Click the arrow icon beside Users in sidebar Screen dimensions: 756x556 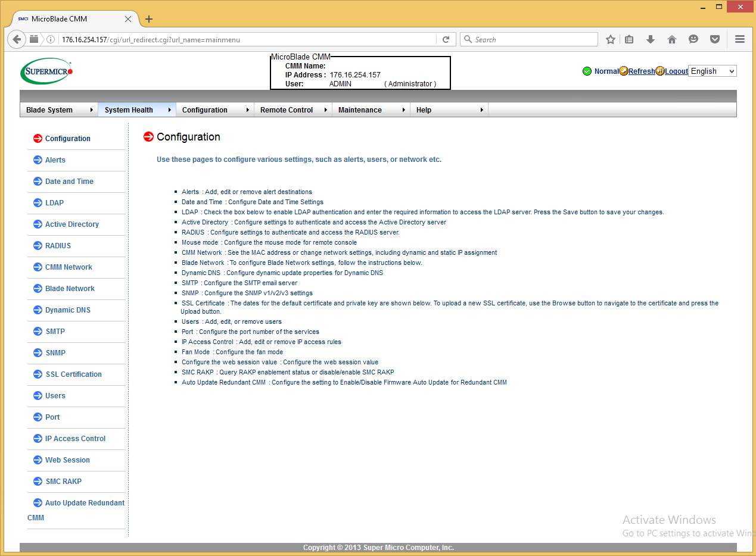pos(38,395)
